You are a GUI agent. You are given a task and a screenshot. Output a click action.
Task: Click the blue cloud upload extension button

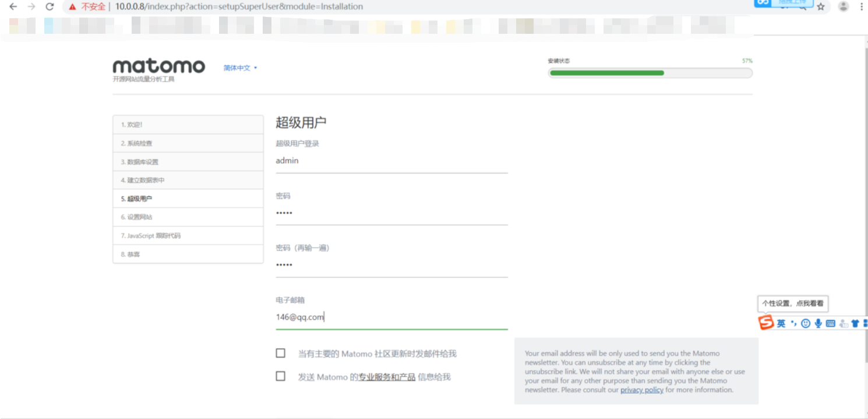pyautogui.click(x=784, y=3)
